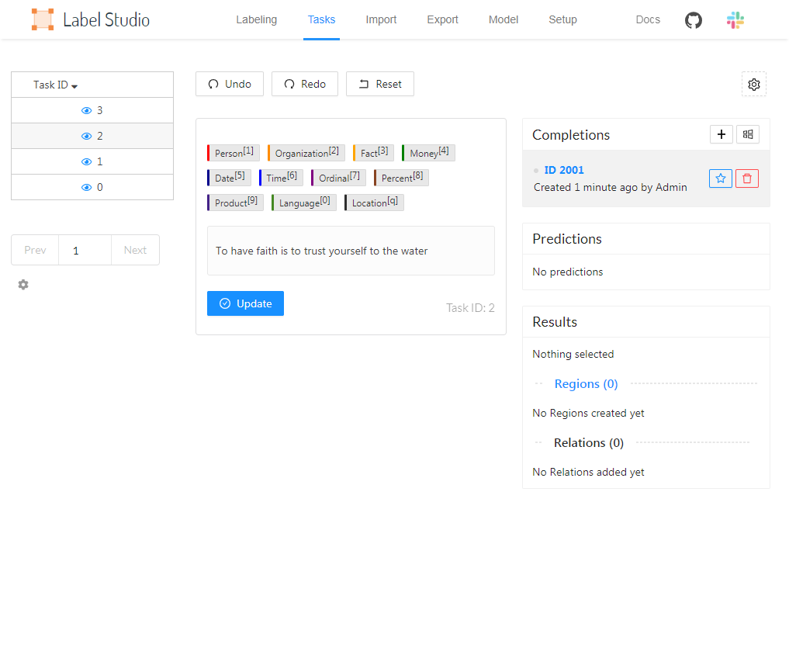Select the Location label

click(x=375, y=203)
